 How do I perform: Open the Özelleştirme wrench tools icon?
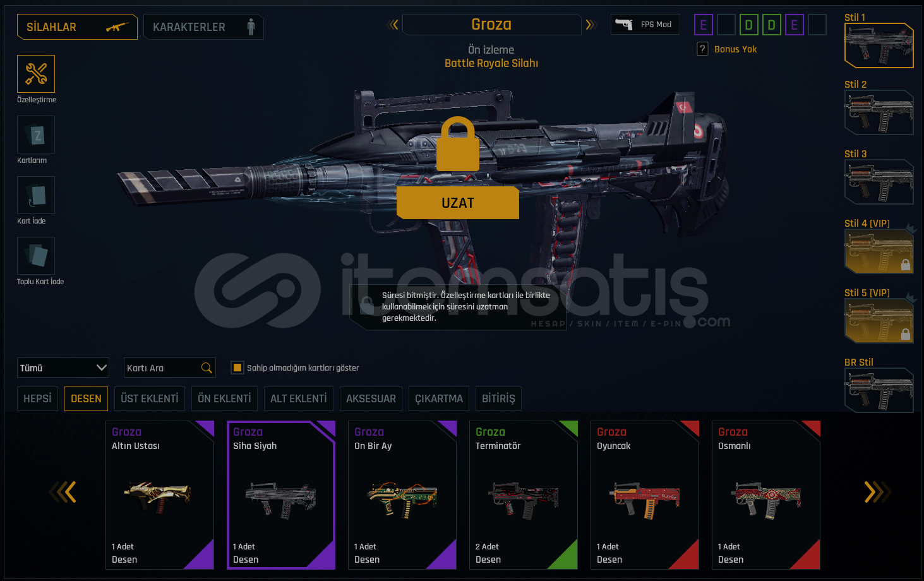click(36, 74)
